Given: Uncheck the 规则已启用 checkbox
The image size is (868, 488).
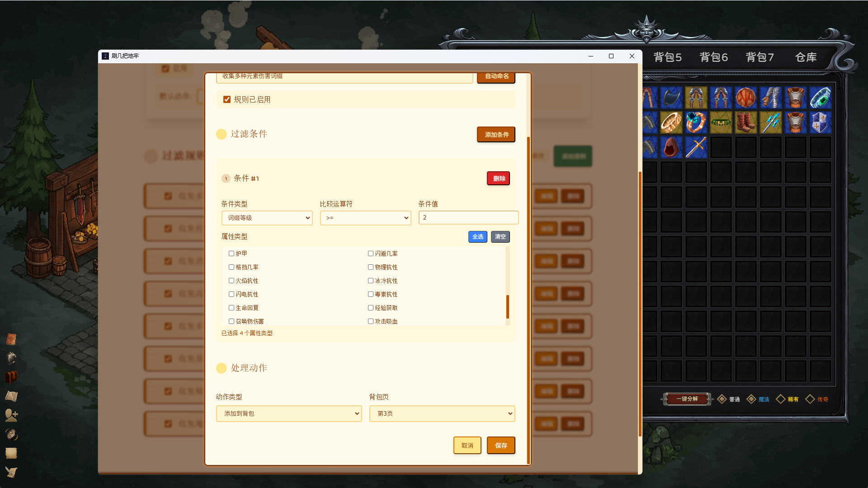Looking at the screenshot, I should tap(227, 99).
